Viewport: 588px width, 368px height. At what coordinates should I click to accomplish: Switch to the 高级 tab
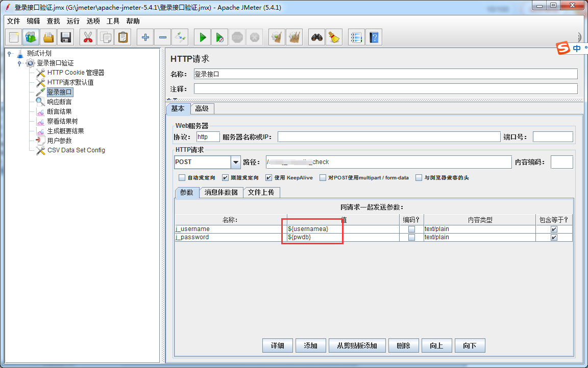click(x=202, y=108)
